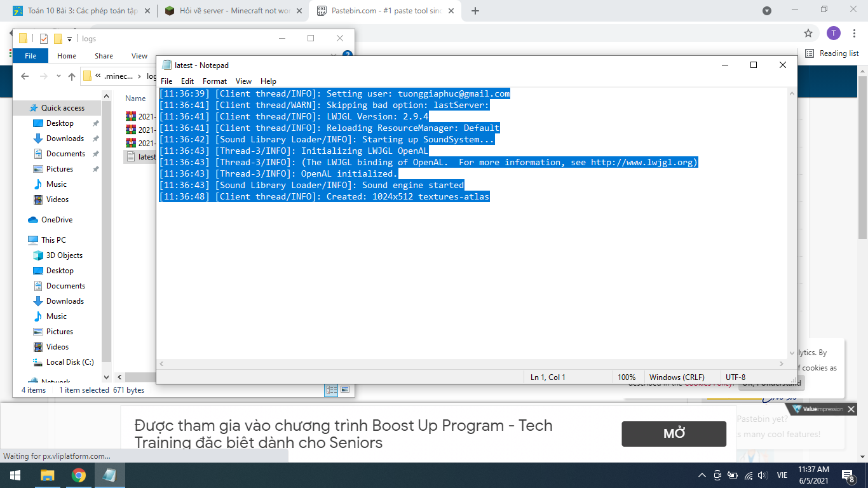The height and width of the screenshot is (488, 868).
Task: Open Explorer View ribbon tab
Action: [139, 56]
